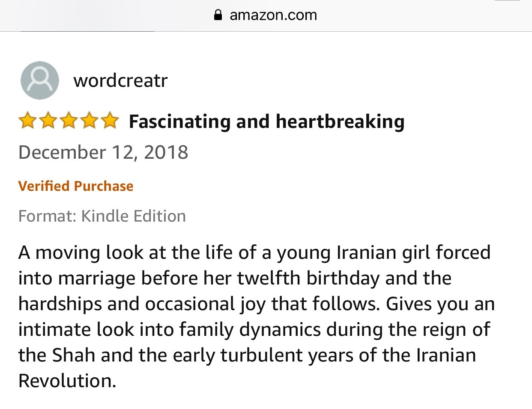Click the fourth rating star
Screen dimensions: 532x409
(89, 121)
